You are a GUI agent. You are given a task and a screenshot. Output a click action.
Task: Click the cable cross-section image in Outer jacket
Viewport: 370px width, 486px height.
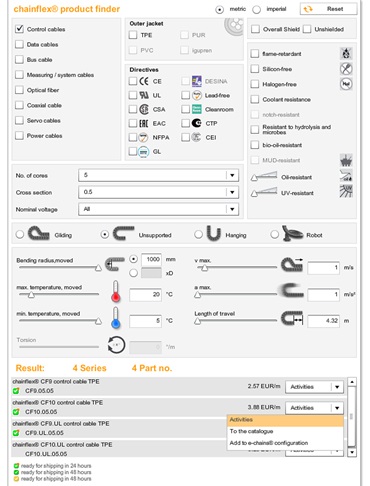pyautogui.click(x=234, y=26)
